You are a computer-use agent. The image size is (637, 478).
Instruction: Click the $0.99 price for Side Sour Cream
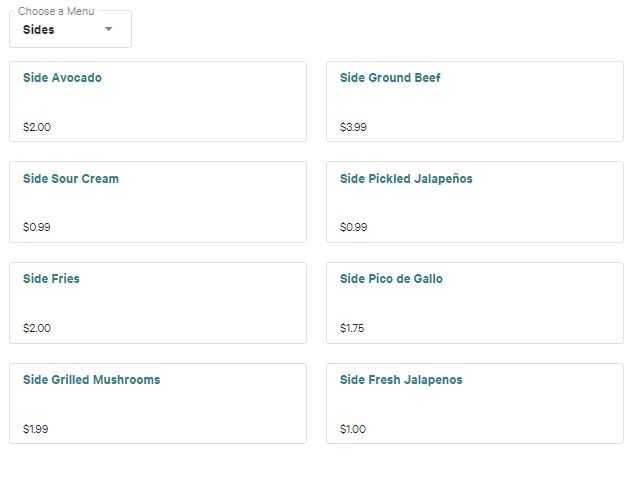(x=37, y=227)
